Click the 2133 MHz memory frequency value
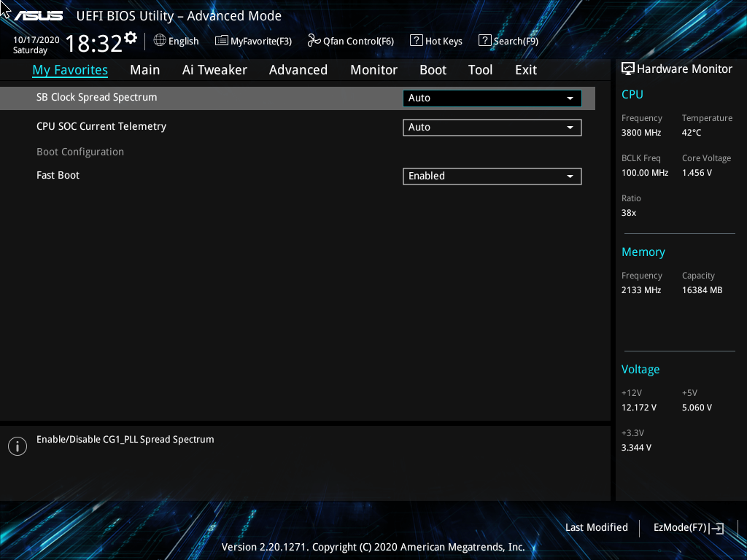Viewport: 747px width, 560px height. (x=641, y=290)
